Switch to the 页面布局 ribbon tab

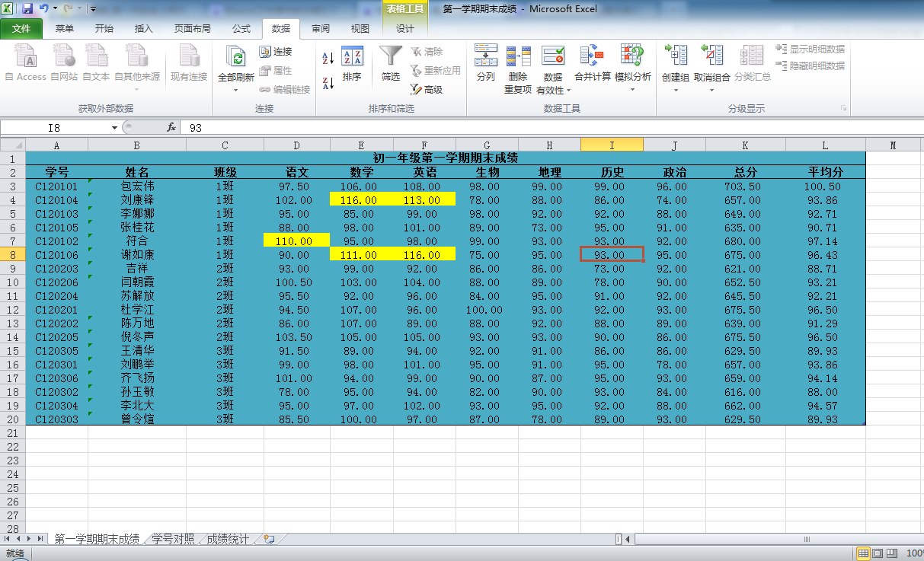tap(193, 29)
